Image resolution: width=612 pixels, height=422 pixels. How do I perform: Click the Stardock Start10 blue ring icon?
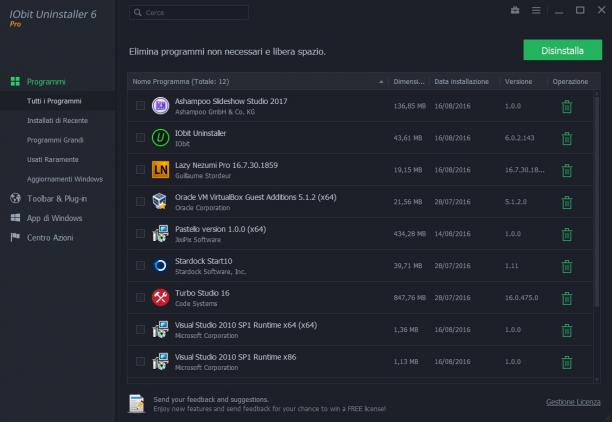click(x=160, y=265)
